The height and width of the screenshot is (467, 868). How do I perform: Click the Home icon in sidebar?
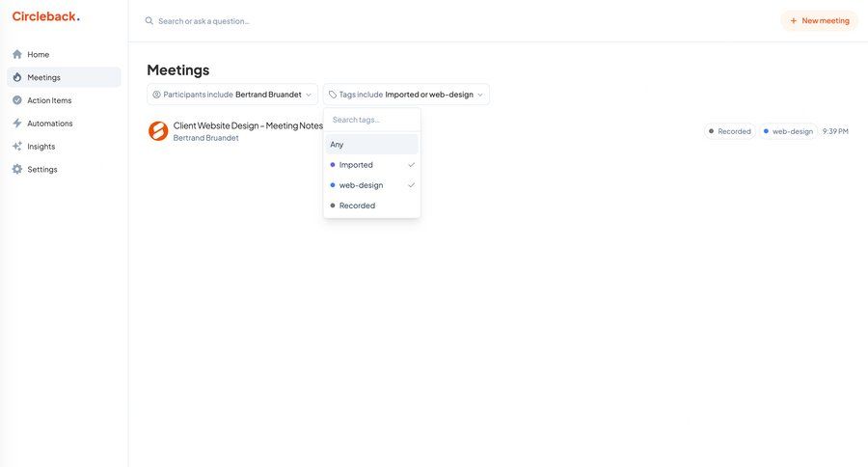pos(17,54)
